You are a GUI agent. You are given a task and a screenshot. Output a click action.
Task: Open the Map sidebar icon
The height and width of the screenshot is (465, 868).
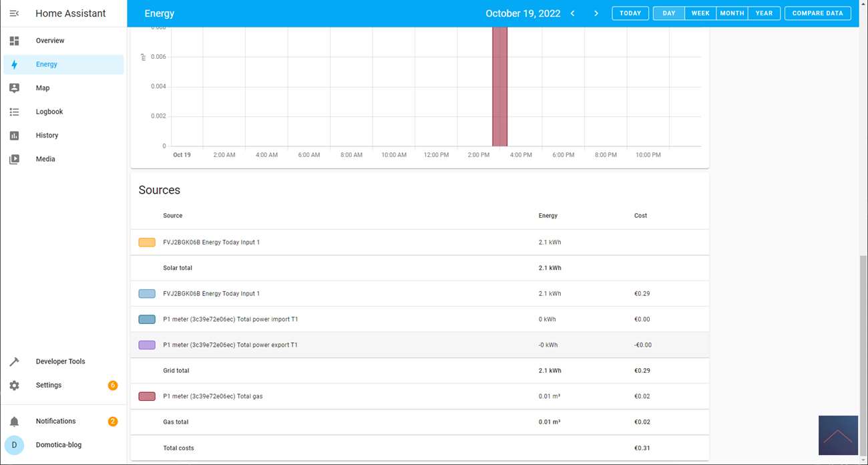point(14,88)
